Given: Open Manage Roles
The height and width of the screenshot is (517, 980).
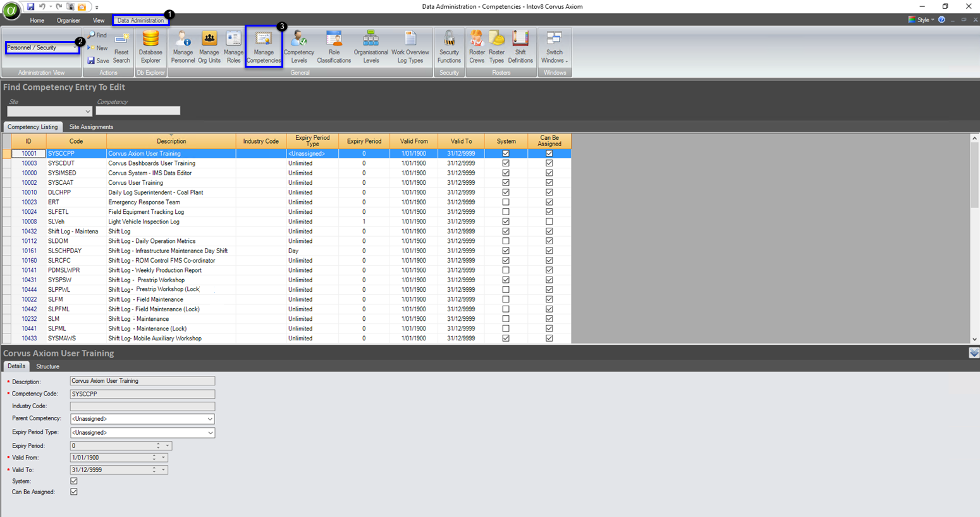Looking at the screenshot, I should pyautogui.click(x=233, y=47).
